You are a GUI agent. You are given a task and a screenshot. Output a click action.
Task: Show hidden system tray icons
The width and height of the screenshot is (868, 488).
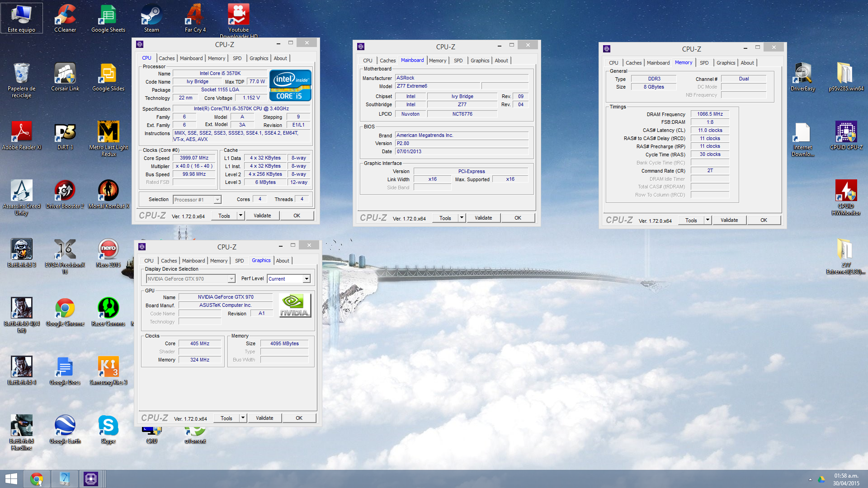[810, 479]
